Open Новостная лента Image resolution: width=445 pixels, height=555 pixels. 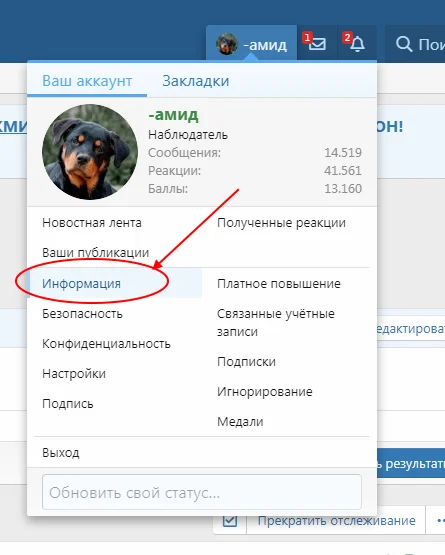point(92,223)
